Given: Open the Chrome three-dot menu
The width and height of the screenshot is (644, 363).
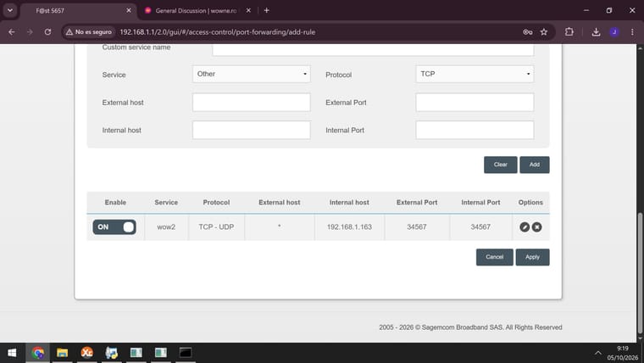Looking at the screenshot, I should coord(632,31).
